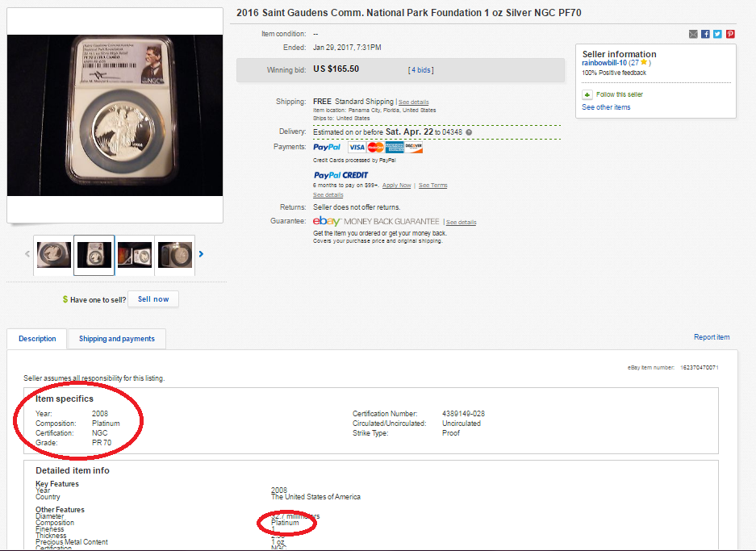756x551 pixels.
Task: Click '100% Positive feedback' text
Action: pos(614,73)
